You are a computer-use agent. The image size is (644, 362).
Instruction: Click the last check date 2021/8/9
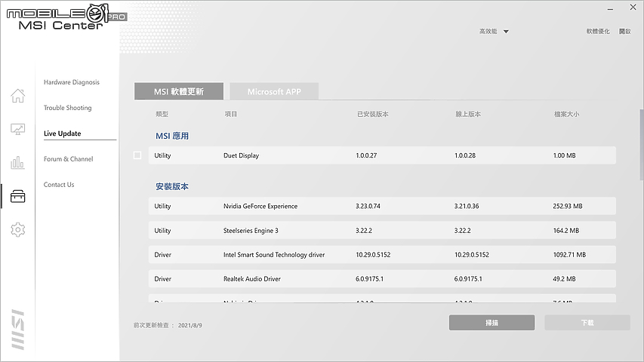190,325
